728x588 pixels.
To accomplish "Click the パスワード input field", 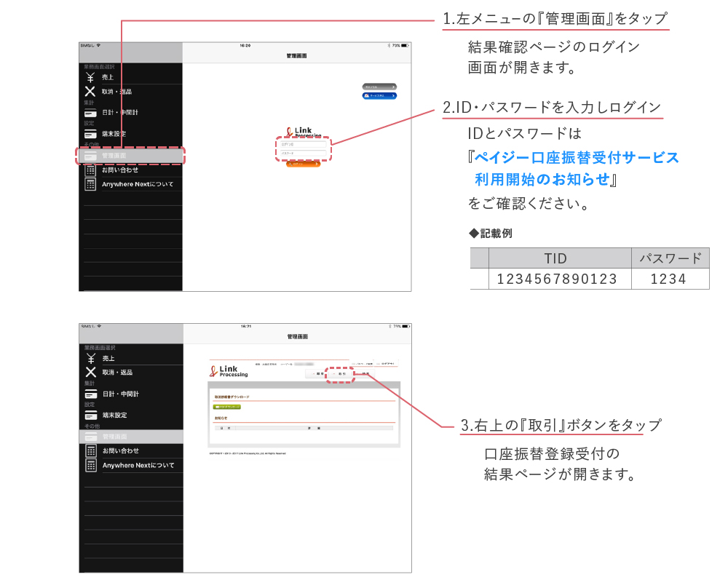I will (x=303, y=153).
